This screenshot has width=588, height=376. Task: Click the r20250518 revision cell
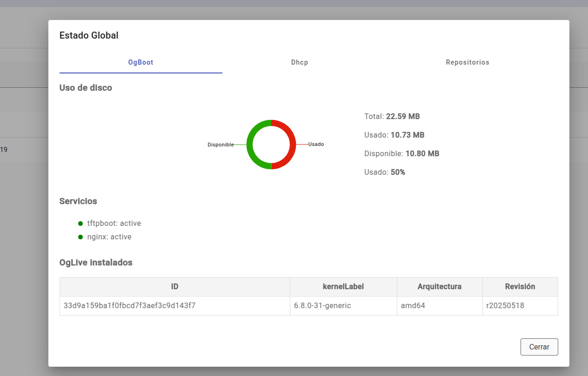point(505,306)
